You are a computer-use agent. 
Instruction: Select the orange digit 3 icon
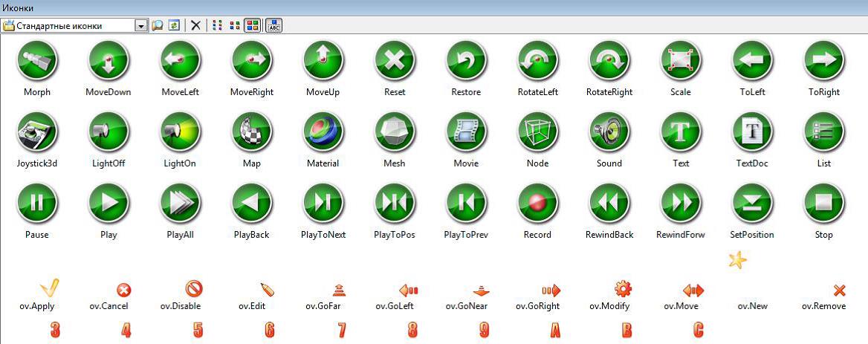coord(54,330)
